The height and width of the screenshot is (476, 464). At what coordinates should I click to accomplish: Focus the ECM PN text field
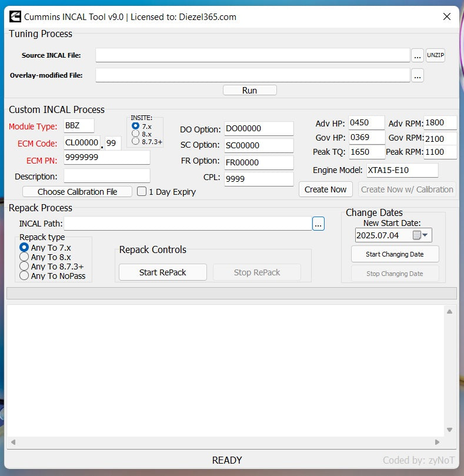(x=106, y=158)
